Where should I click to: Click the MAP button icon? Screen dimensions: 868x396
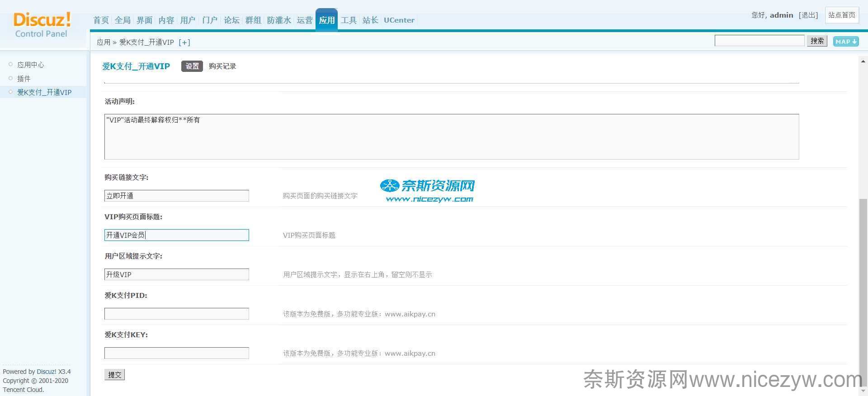pos(845,42)
